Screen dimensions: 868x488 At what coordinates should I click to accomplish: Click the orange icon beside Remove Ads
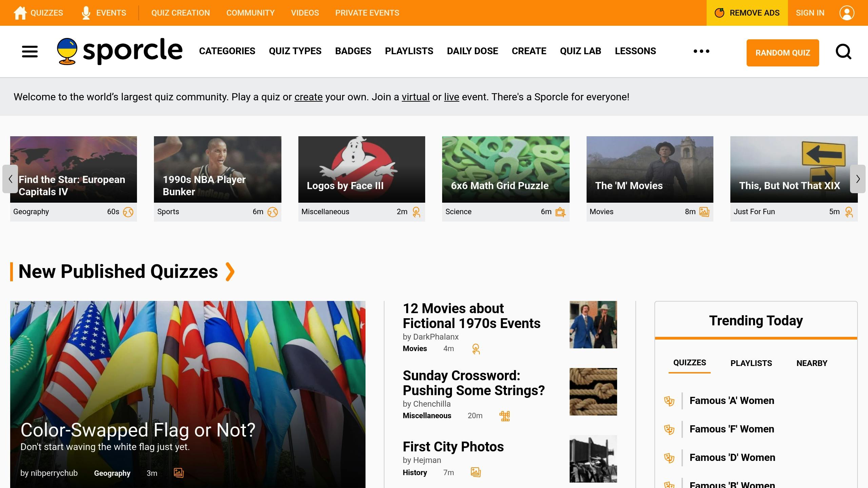click(719, 13)
